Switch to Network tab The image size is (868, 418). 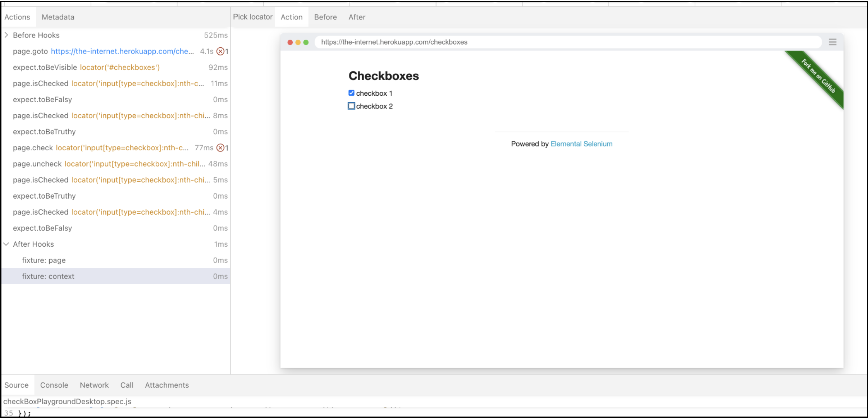(x=94, y=385)
